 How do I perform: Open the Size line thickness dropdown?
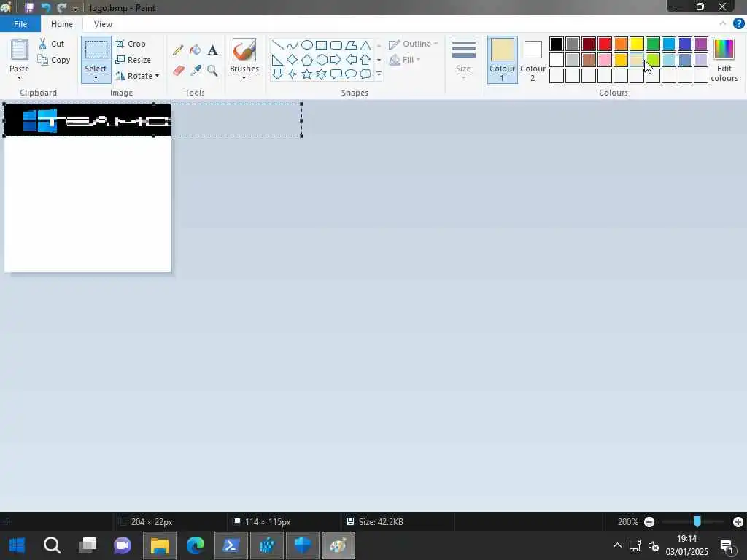pos(463,59)
